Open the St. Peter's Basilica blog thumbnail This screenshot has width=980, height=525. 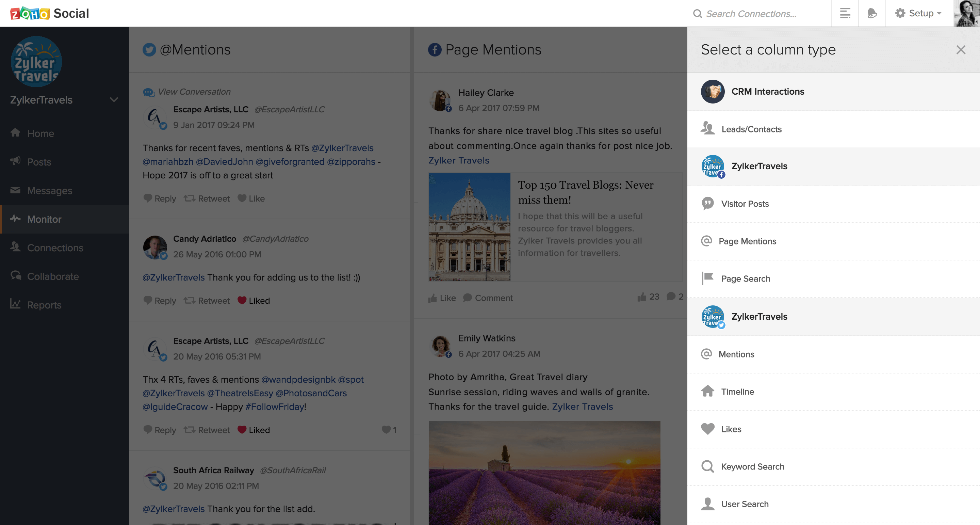click(x=470, y=227)
